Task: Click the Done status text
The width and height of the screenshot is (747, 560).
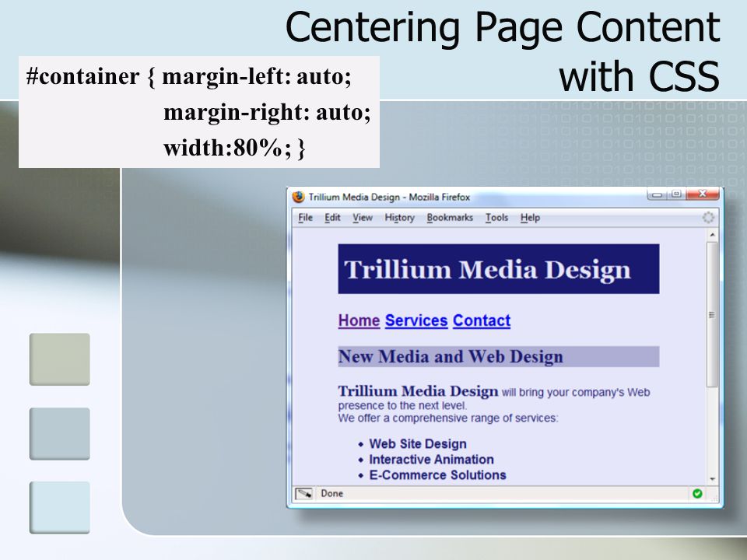Action: click(332, 493)
